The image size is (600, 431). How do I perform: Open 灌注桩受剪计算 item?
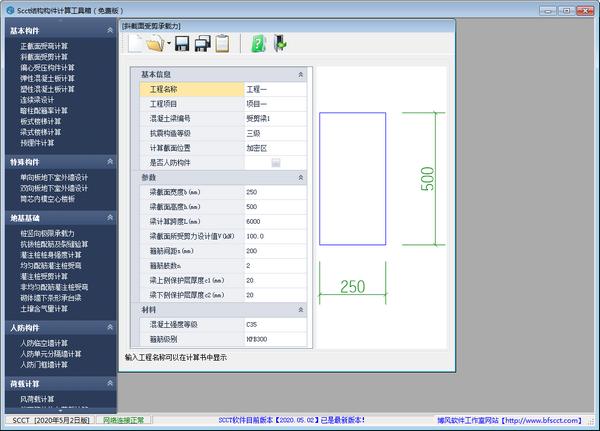click(x=44, y=276)
